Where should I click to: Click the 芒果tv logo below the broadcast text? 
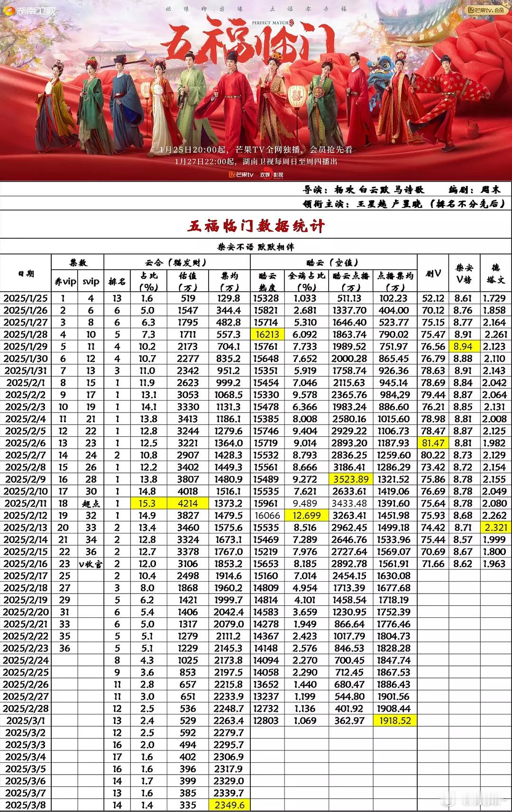coord(241,174)
